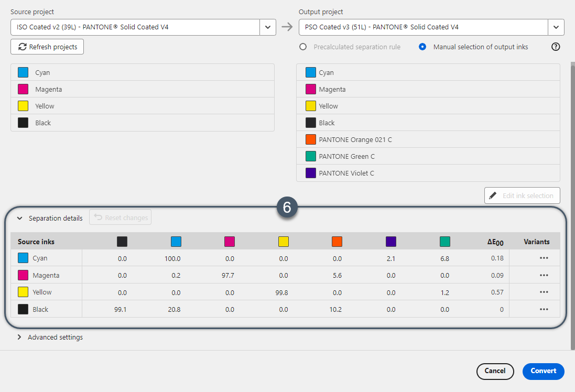575x392 pixels.
Task: Click the Cancel button
Action: pyautogui.click(x=495, y=371)
